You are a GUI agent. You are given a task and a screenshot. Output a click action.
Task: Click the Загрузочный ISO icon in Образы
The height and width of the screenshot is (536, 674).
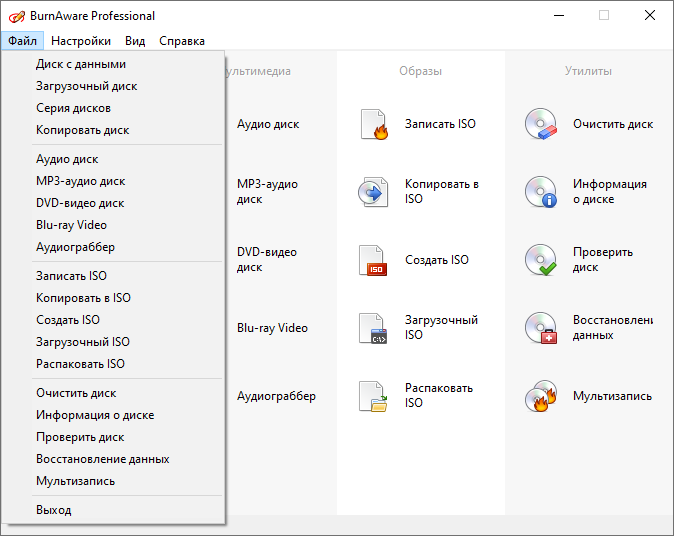373,328
